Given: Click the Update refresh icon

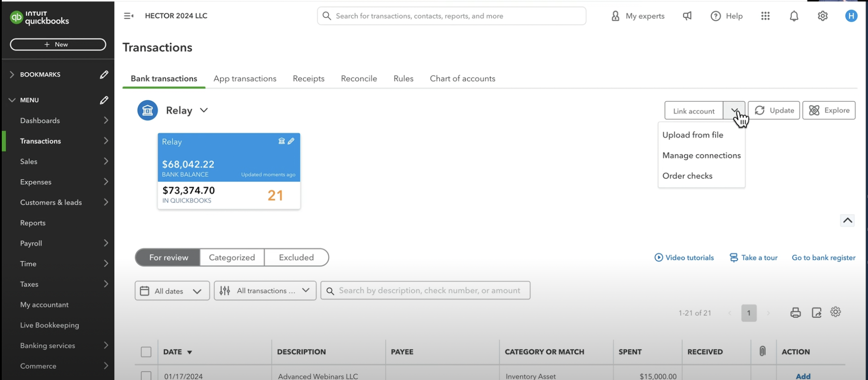Looking at the screenshot, I should click(760, 110).
